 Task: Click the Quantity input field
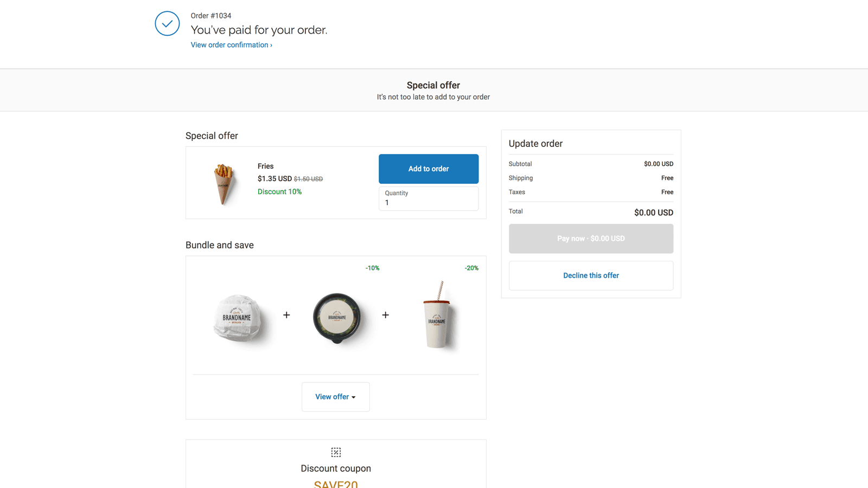[x=428, y=202]
